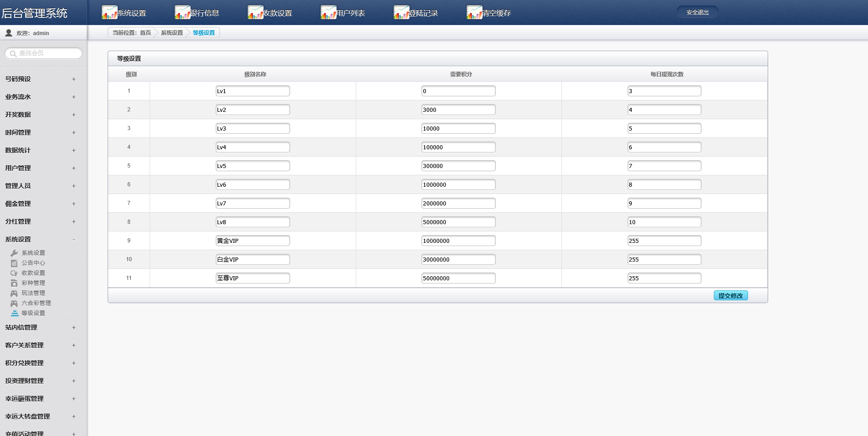Expand the 用户管理 sidebar section
The image size is (868, 436).
pos(73,168)
